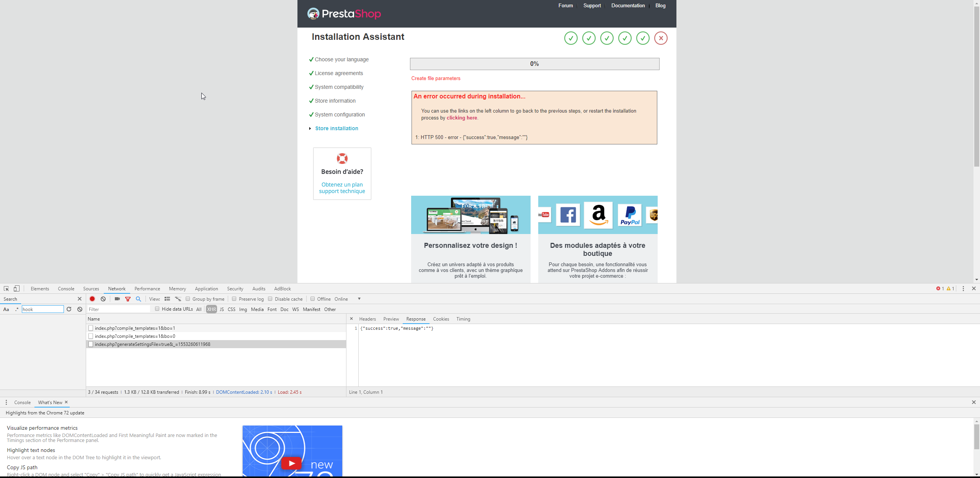Viewport: 980px width, 478px height.
Task: Click the yellow warnings count indicator
Action: [x=951, y=289]
